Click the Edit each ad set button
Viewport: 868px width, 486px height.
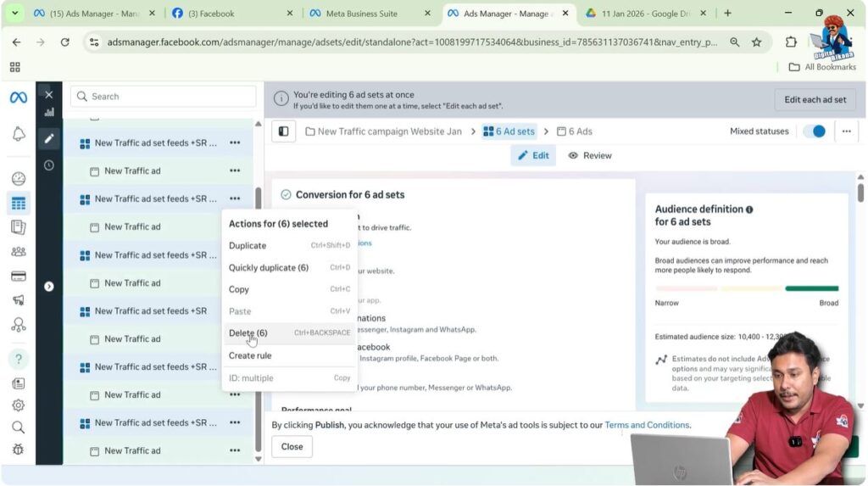click(815, 99)
